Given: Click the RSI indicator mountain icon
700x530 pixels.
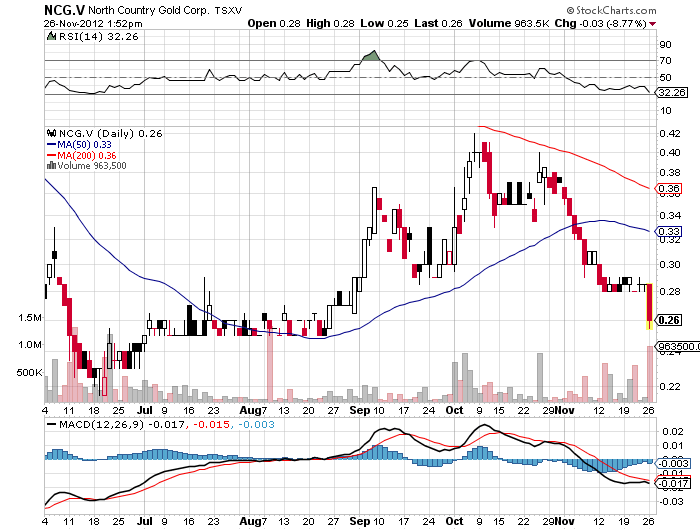Looking at the screenshot, I should pyautogui.click(x=51, y=36).
